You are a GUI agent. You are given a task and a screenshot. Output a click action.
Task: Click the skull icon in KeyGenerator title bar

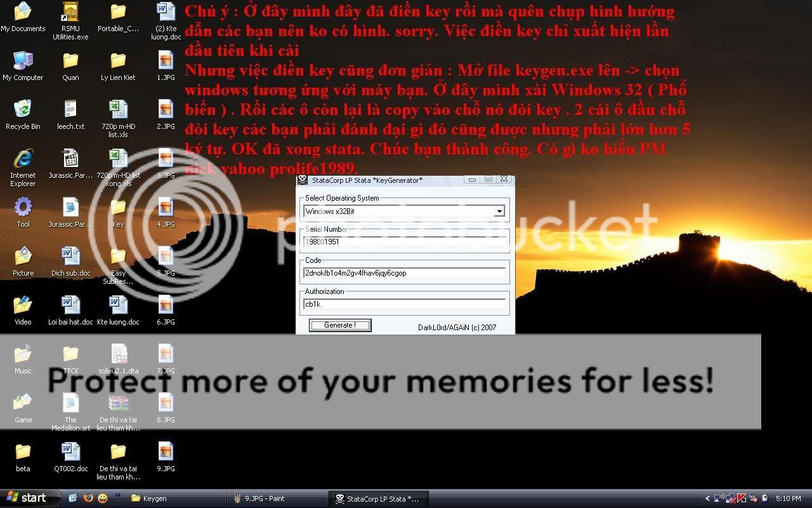[303, 180]
